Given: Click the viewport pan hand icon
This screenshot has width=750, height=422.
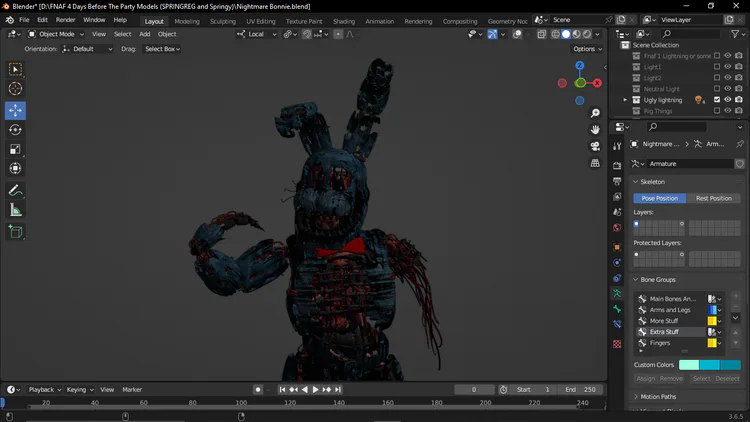Looking at the screenshot, I should 595,130.
